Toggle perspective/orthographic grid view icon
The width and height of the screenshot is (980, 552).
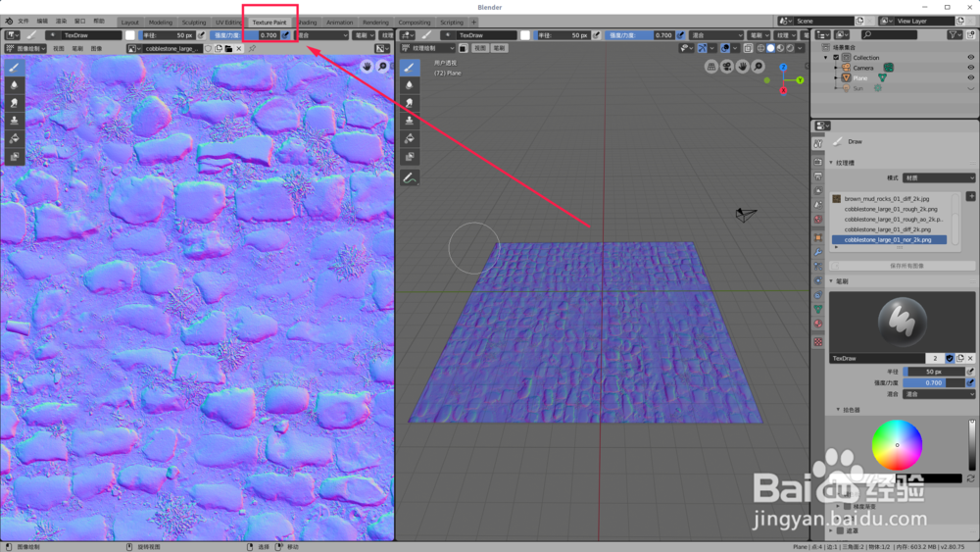711,67
